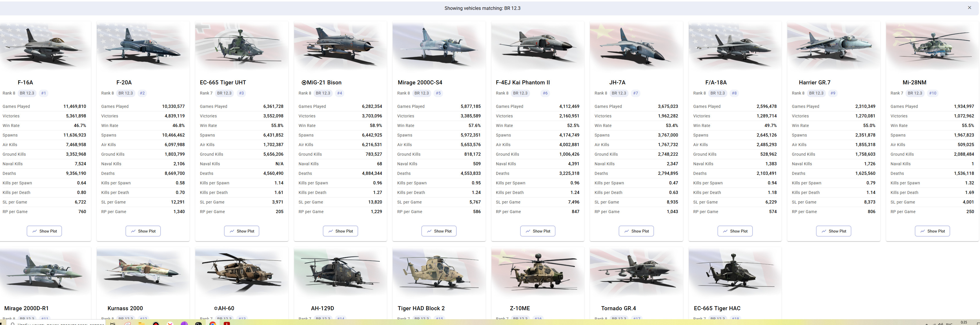
Task: Click the F/A-18A Show Plot chart icon
Action: coord(725,231)
